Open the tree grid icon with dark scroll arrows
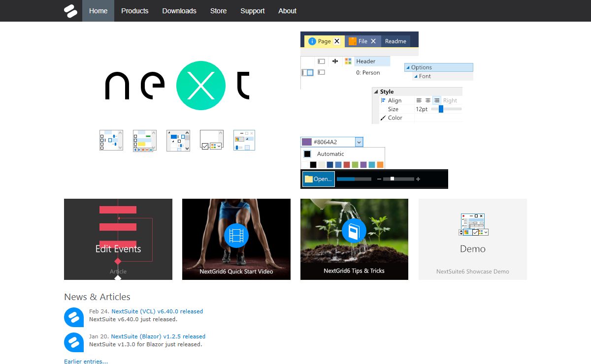 coord(178,141)
